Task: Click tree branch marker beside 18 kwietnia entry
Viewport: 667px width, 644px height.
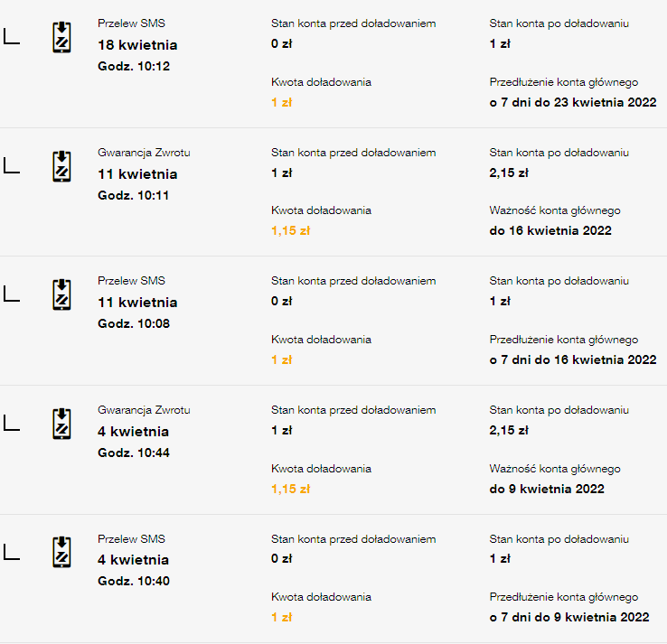Action: pos(12,37)
